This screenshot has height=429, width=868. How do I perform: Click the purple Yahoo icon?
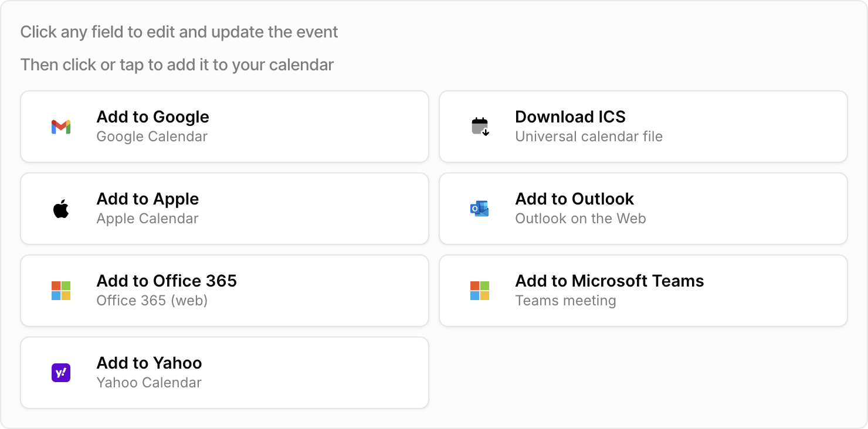pyautogui.click(x=61, y=372)
